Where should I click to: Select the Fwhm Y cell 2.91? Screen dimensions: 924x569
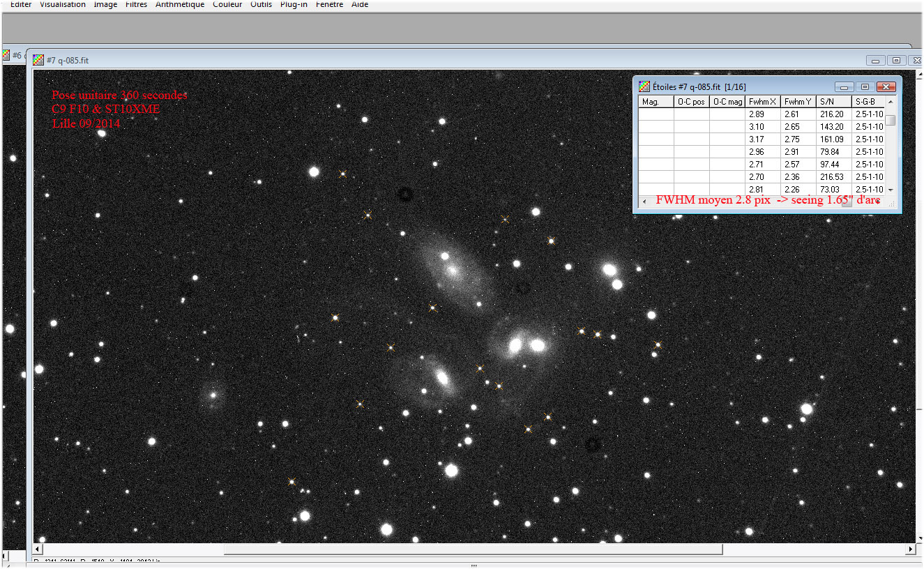click(x=798, y=152)
